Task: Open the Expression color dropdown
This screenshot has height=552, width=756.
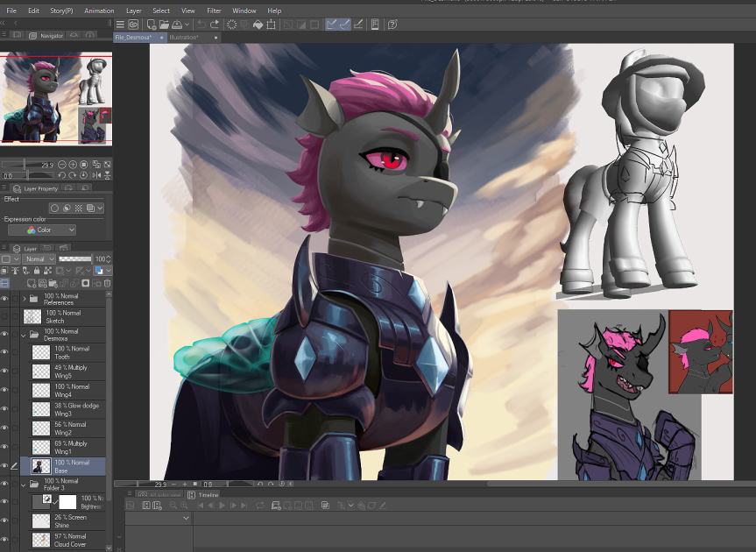Action: (x=42, y=230)
